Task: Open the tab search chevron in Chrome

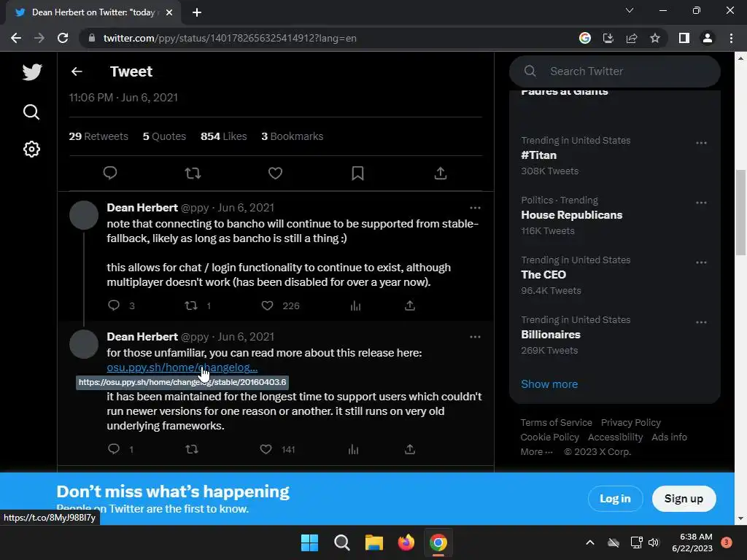Action: pos(630,10)
